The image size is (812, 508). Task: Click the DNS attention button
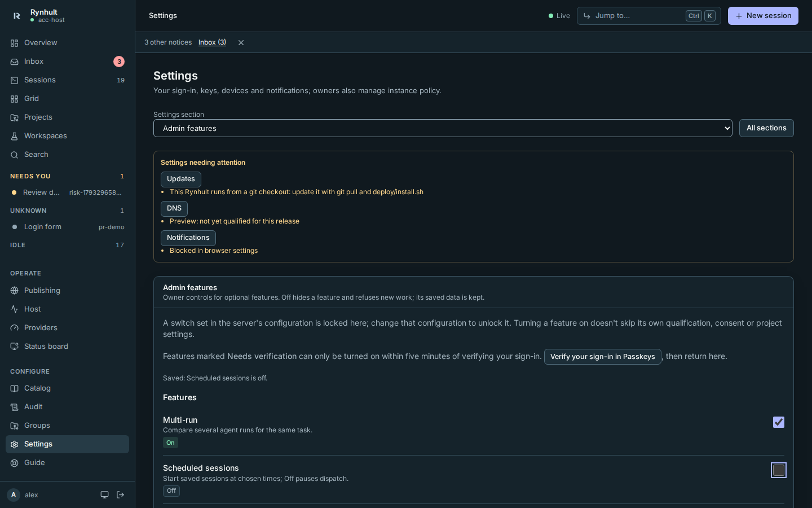(174, 208)
